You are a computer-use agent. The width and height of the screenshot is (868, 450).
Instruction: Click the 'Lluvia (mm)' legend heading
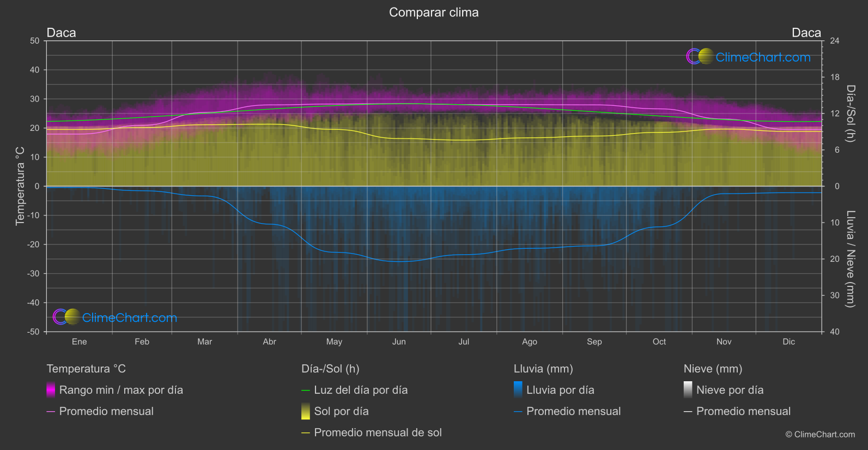tap(543, 369)
